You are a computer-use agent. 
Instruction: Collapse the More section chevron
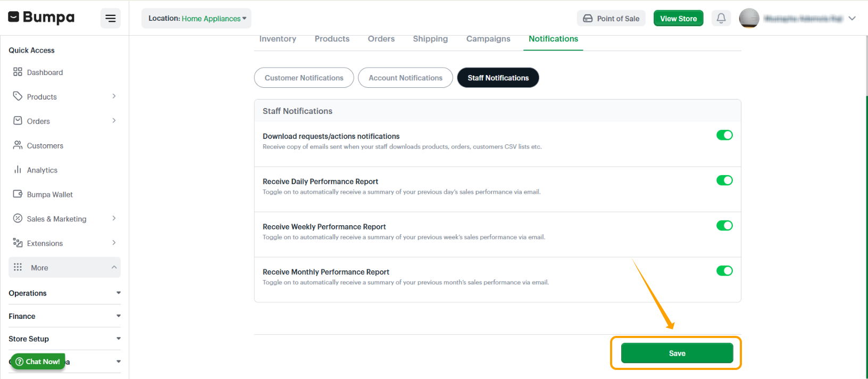114,267
